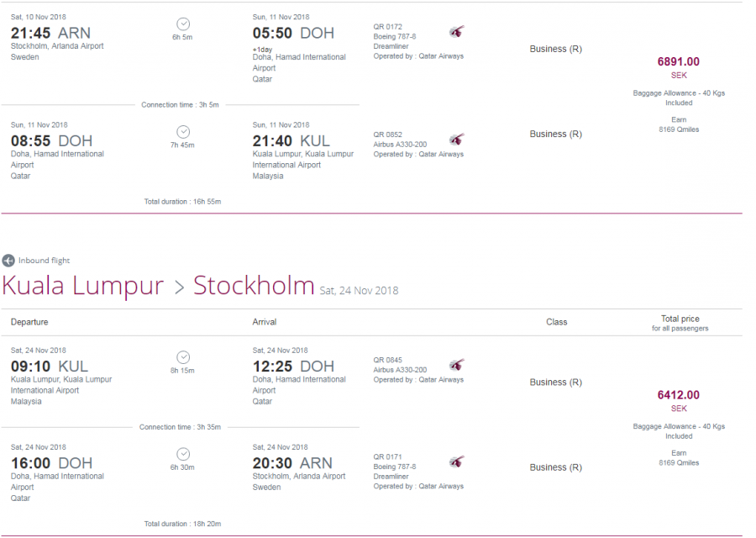756x538 pixels.
Task: Click the Total price column header
Action: (680, 319)
